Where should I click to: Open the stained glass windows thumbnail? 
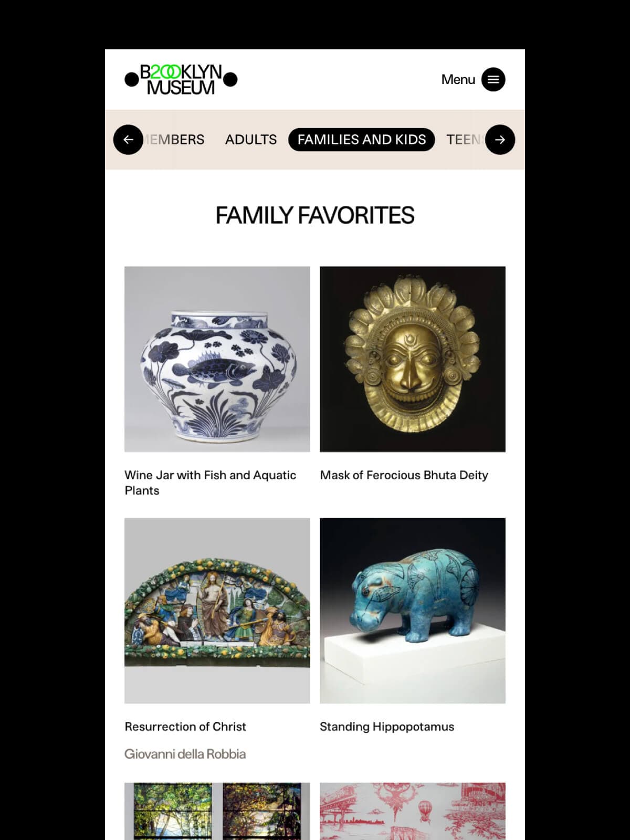tap(217, 811)
